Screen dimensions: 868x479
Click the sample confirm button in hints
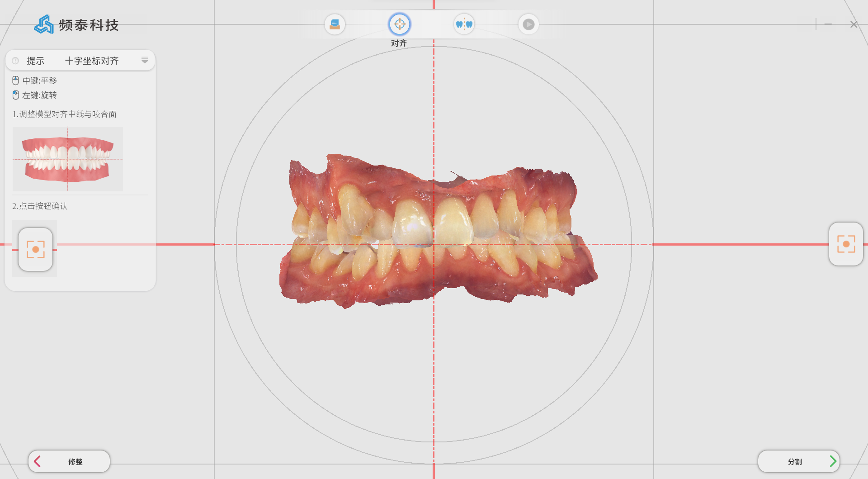click(35, 249)
